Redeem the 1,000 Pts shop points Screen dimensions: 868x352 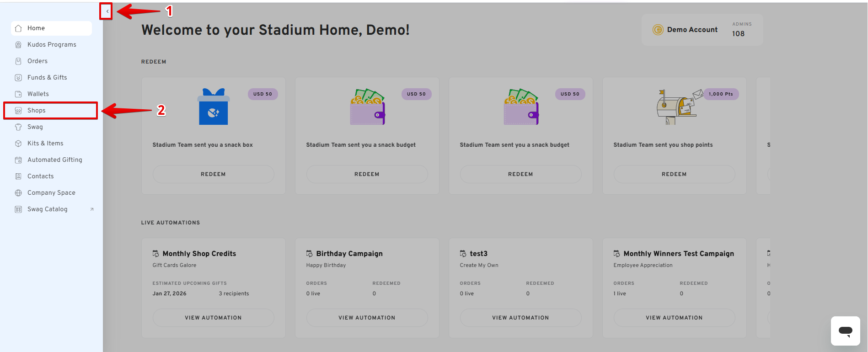click(x=674, y=174)
